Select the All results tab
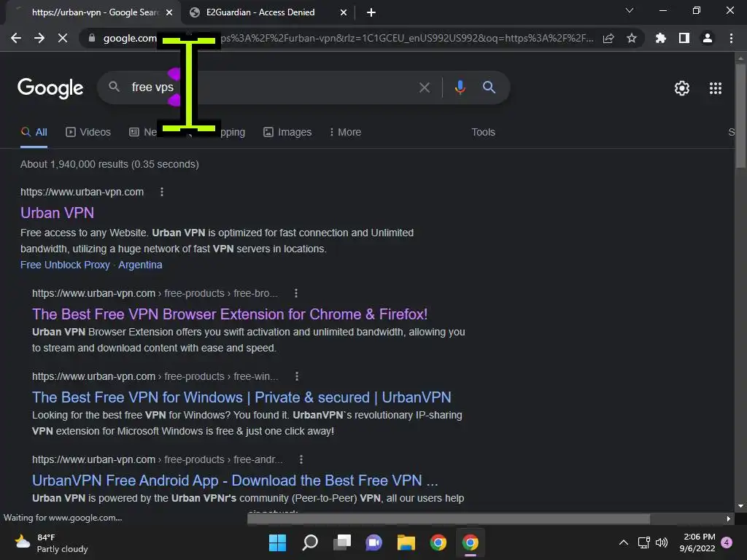 pyautogui.click(x=34, y=133)
